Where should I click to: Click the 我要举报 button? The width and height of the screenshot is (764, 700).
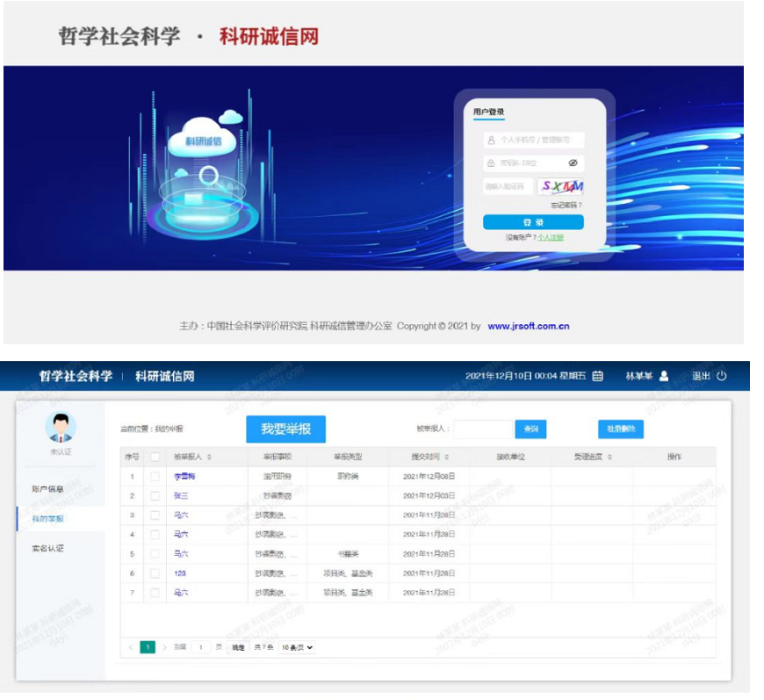tap(285, 429)
